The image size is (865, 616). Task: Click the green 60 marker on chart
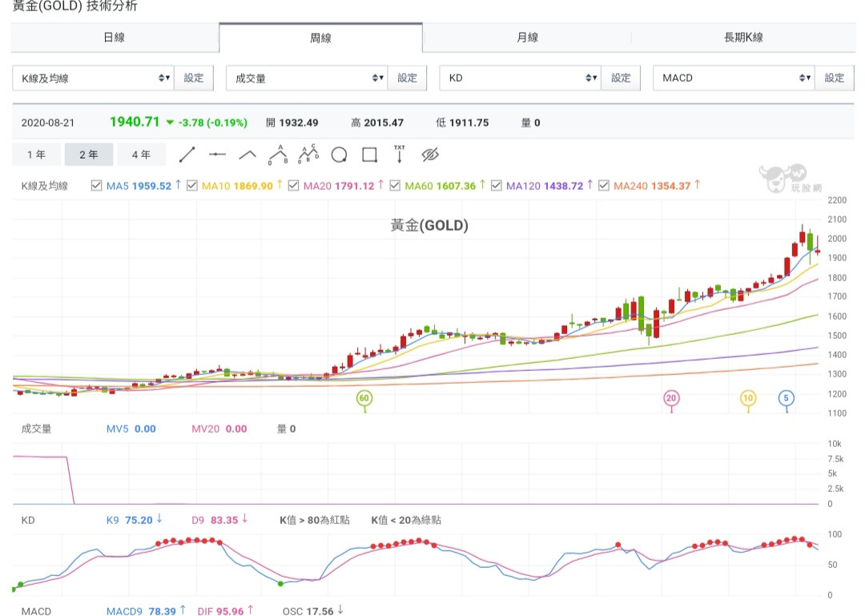[365, 397]
